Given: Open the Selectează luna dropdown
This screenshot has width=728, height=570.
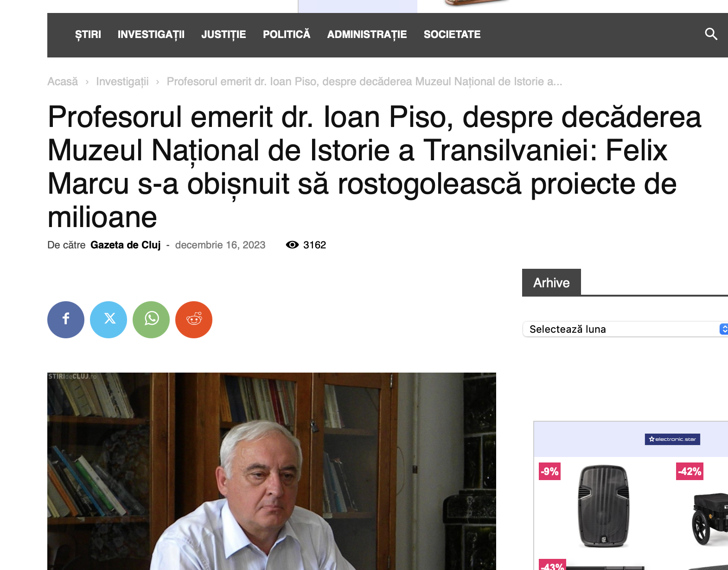Looking at the screenshot, I should click(625, 329).
